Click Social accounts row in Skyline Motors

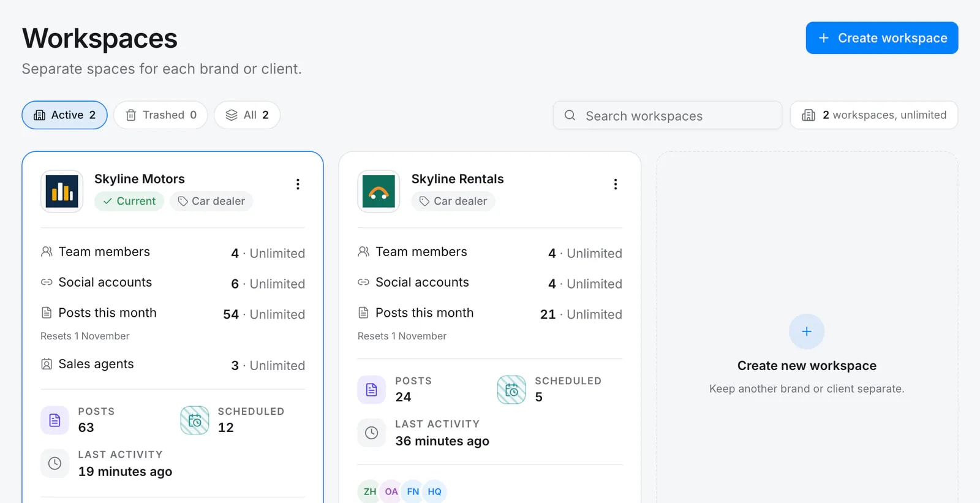point(173,283)
